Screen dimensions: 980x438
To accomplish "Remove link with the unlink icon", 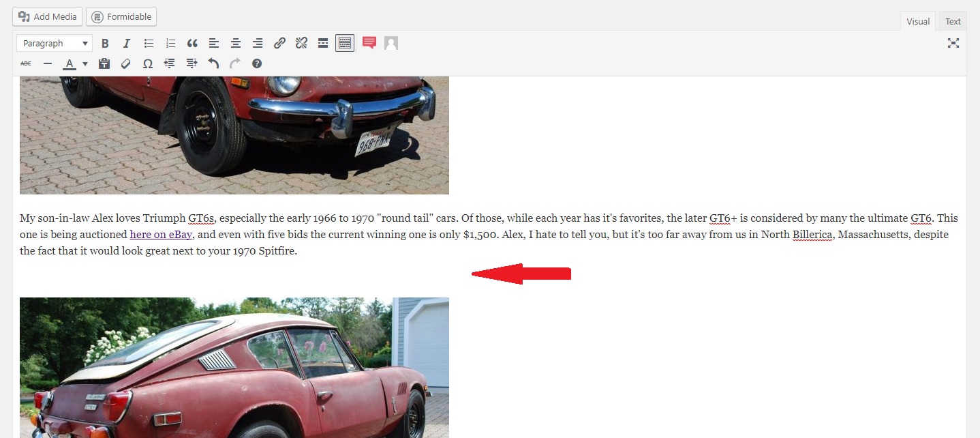I will pyautogui.click(x=301, y=43).
